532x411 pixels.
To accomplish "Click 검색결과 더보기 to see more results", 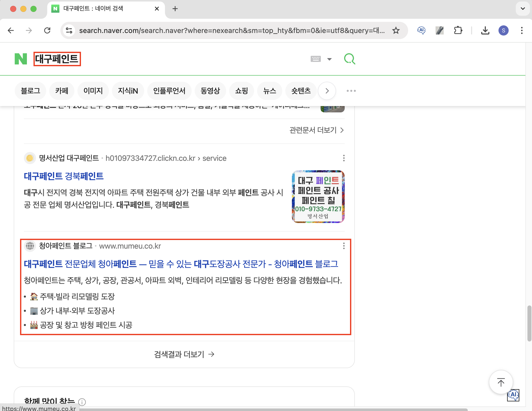I will tap(184, 354).
